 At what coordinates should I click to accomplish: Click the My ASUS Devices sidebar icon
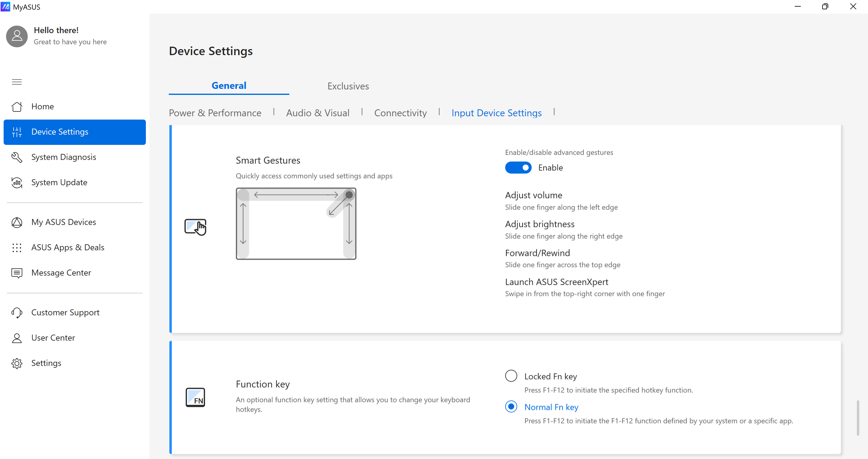point(17,222)
